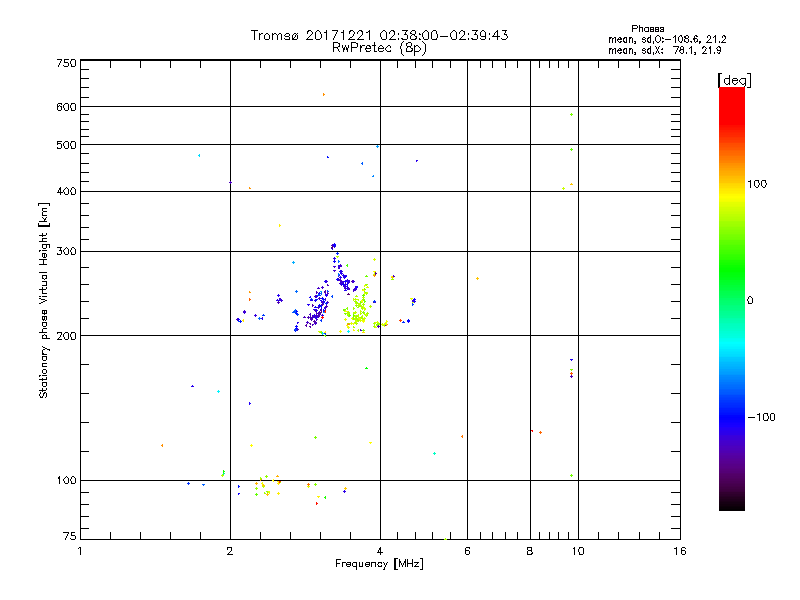800x600 pixels.
Task: Click the '8' x-axis tick label
Action: (x=530, y=551)
